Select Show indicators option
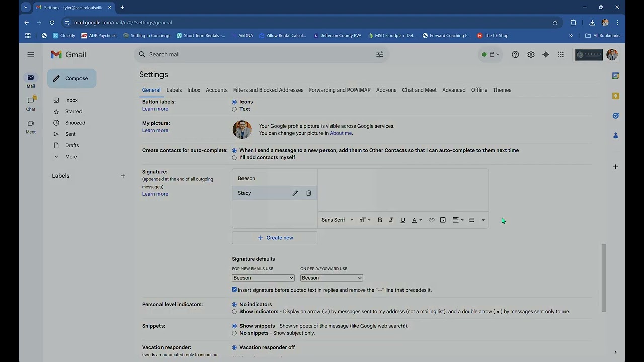Image resolution: width=644 pixels, height=362 pixels. [234, 311]
